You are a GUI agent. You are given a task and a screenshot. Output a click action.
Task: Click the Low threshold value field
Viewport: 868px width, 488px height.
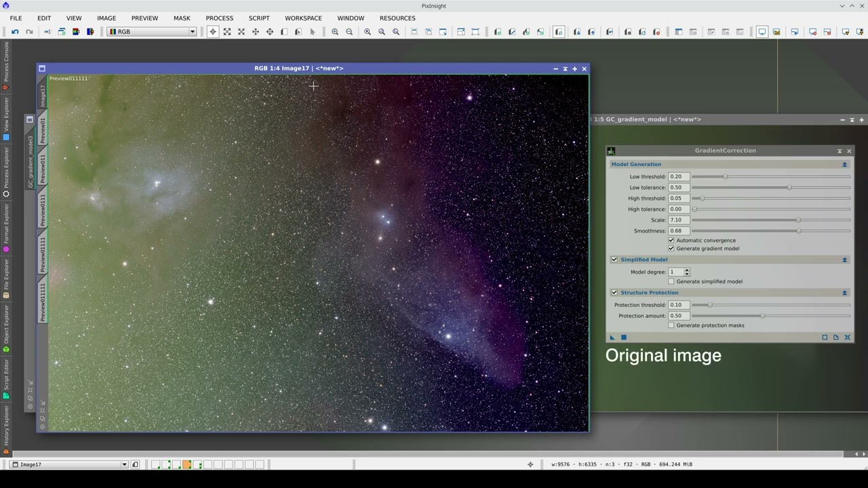coord(678,177)
